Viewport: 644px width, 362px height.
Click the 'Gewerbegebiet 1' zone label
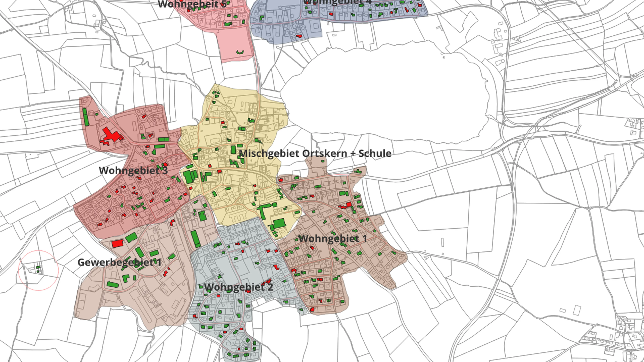(120, 262)
